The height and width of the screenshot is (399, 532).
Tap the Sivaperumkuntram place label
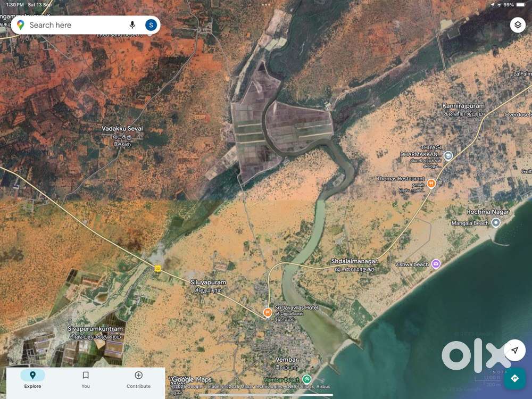coord(95,329)
